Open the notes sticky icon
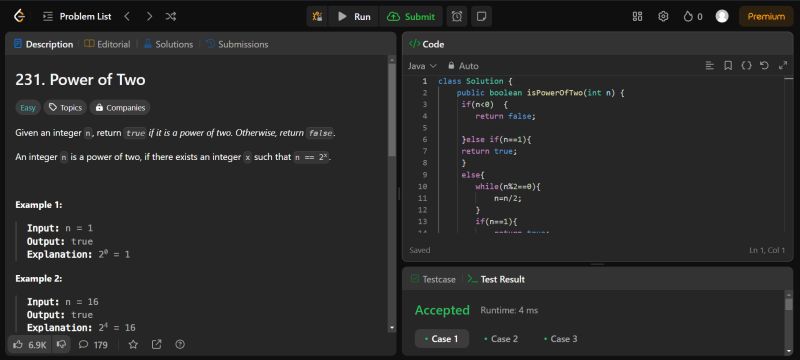This screenshot has height=360, width=800. 481,16
